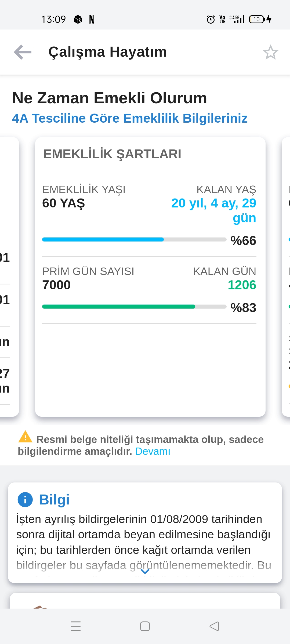
Task: Tap the yellow warning triangle icon
Action: (x=25, y=437)
